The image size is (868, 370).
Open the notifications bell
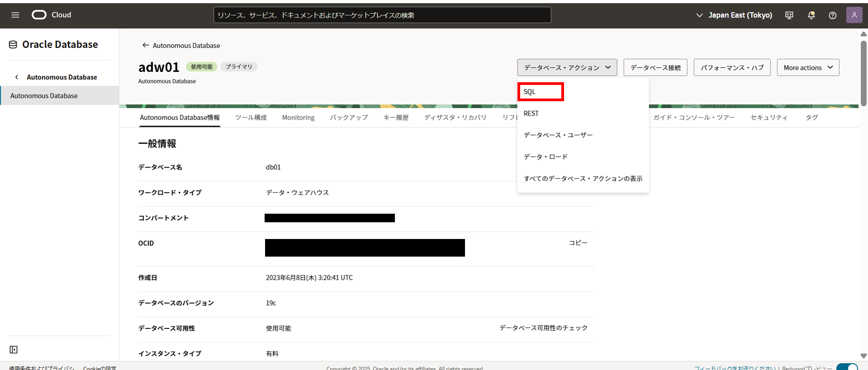pos(811,15)
